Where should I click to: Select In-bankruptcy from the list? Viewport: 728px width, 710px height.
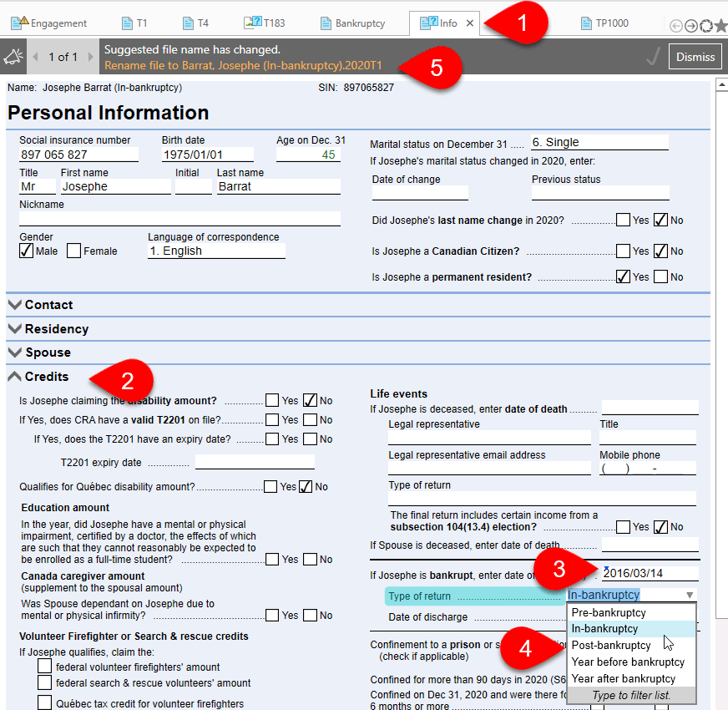tap(631, 629)
